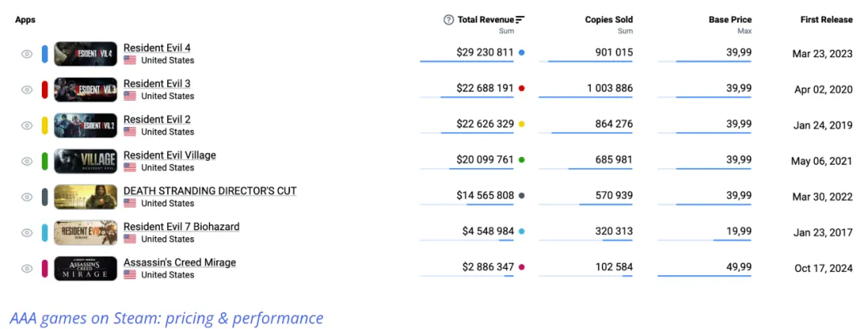Screen dimensions: 868x329
Task: Click the green revenue dot for Resident Evil Village
Action: [522, 160]
